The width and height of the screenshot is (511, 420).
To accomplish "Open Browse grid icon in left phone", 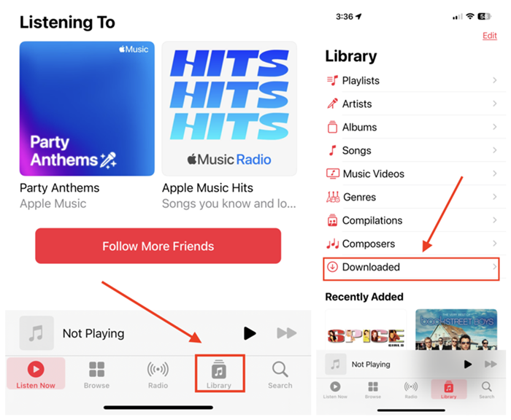I will [97, 370].
